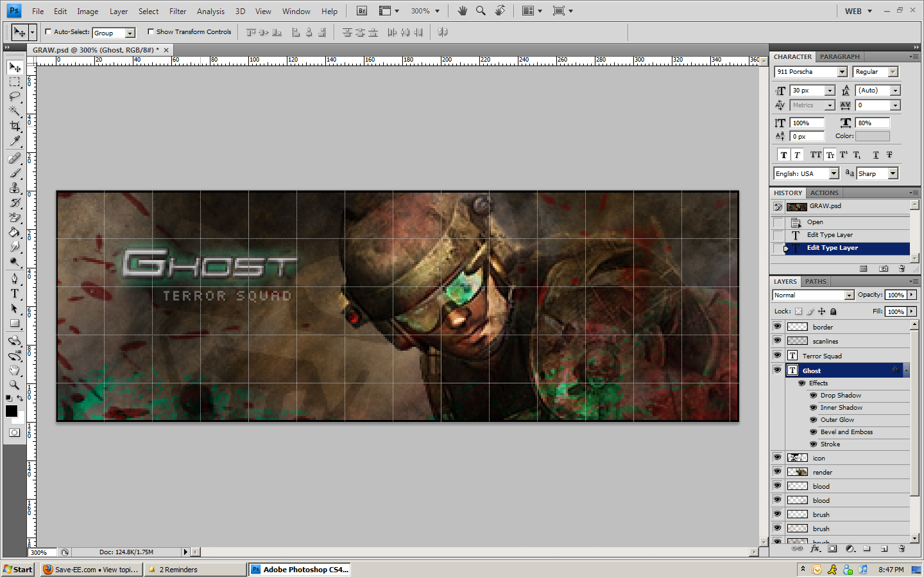Open the layer blend mode dropdown
The image size is (924, 578).
pyautogui.click(x=849, y=295)
